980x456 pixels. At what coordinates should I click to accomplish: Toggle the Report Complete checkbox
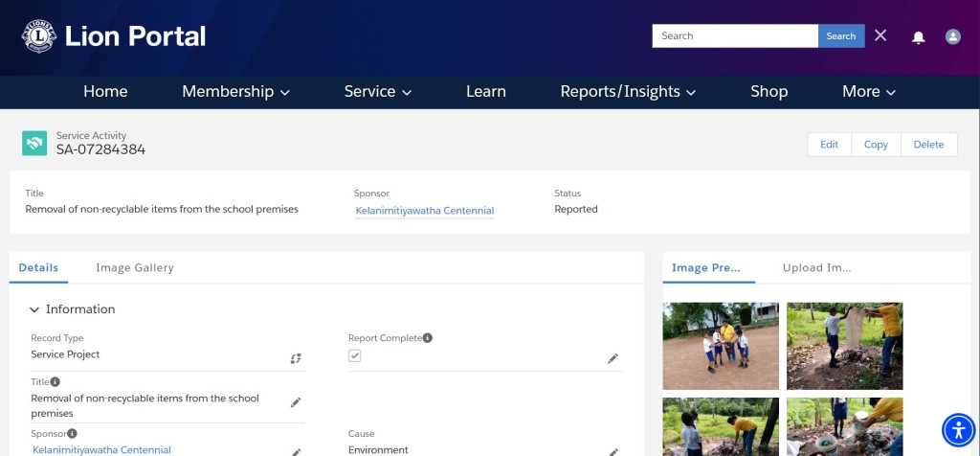tap(354, 356)
